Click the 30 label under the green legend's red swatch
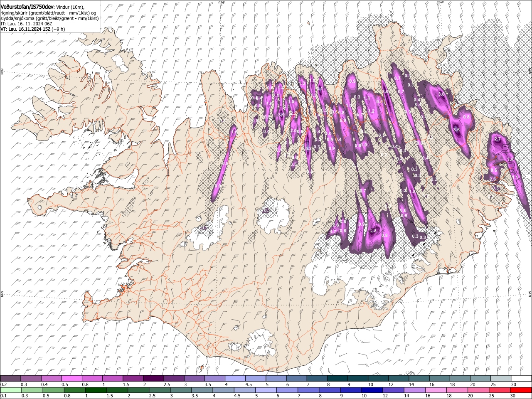Viewport: 532px width, 399px height. [513, 396]
